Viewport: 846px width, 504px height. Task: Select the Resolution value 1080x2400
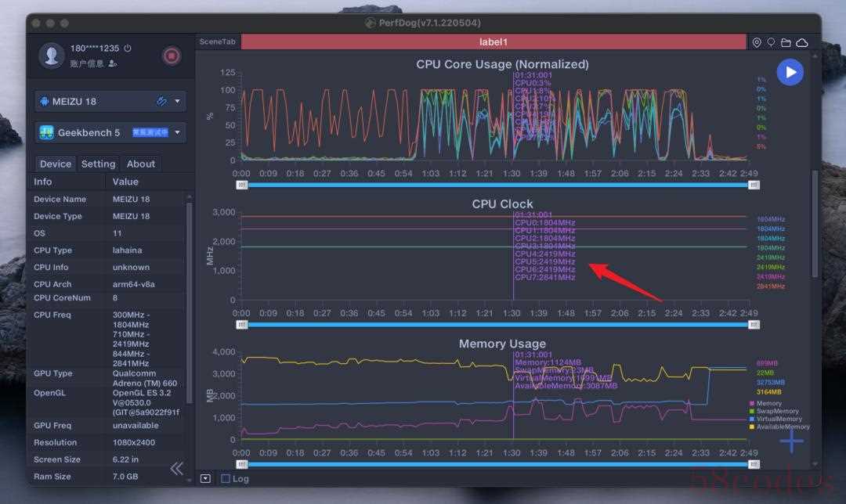[x=134, y=442]
